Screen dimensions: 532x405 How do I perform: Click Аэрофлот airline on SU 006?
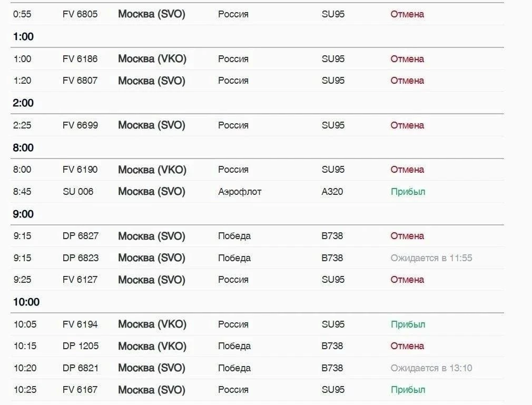tap(240, 192)
